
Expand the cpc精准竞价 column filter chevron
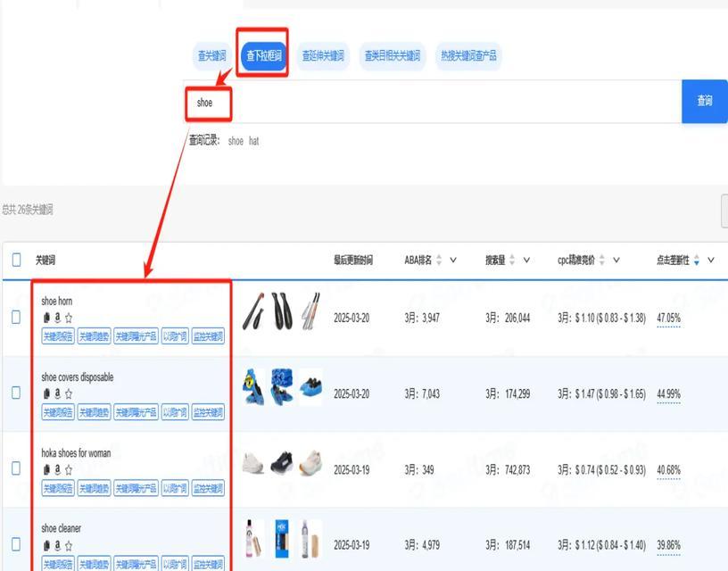pyautogui.click(x=616, y=260)
